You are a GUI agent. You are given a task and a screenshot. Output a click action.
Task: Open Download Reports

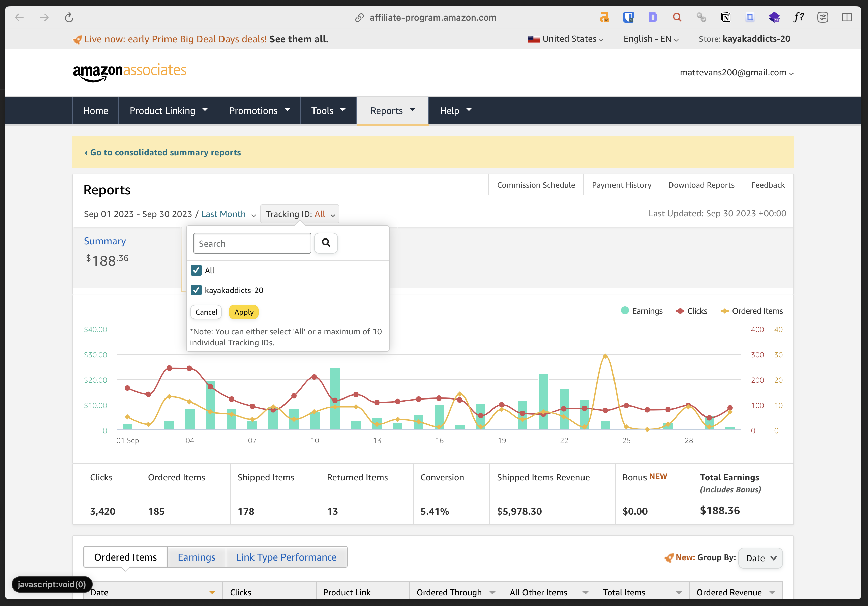(701, 185)
